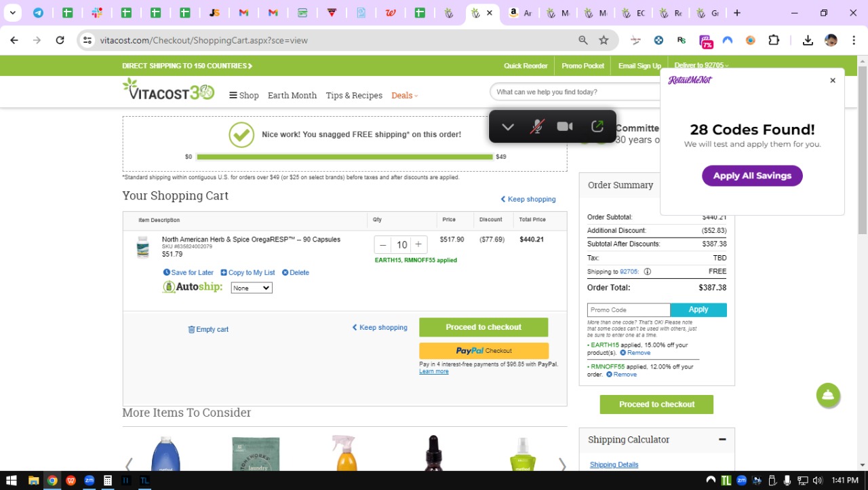
Task: Open the Chrome three-dot menu
Action: pos(854,40)
